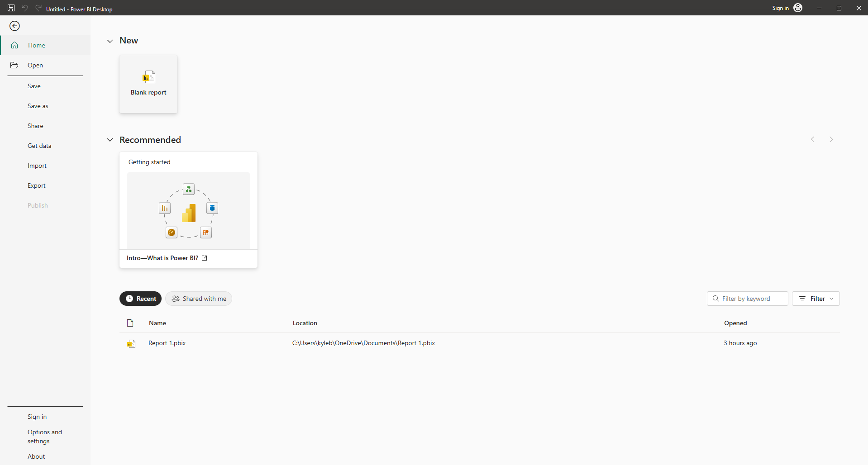Click Sign in at sidebar bottom
Screen dimensions: 868x465
click(x=37, y=417)
